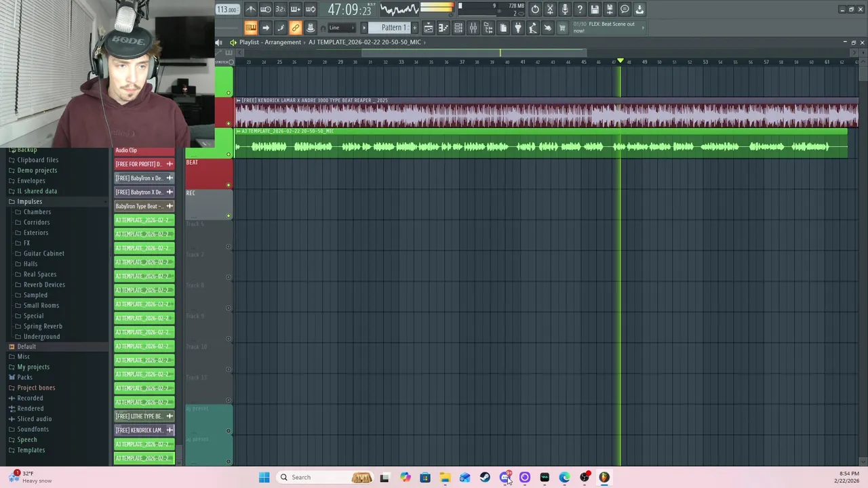Mute the BEAT track green dot
This screenshot has height=488, width=868.
229,185
